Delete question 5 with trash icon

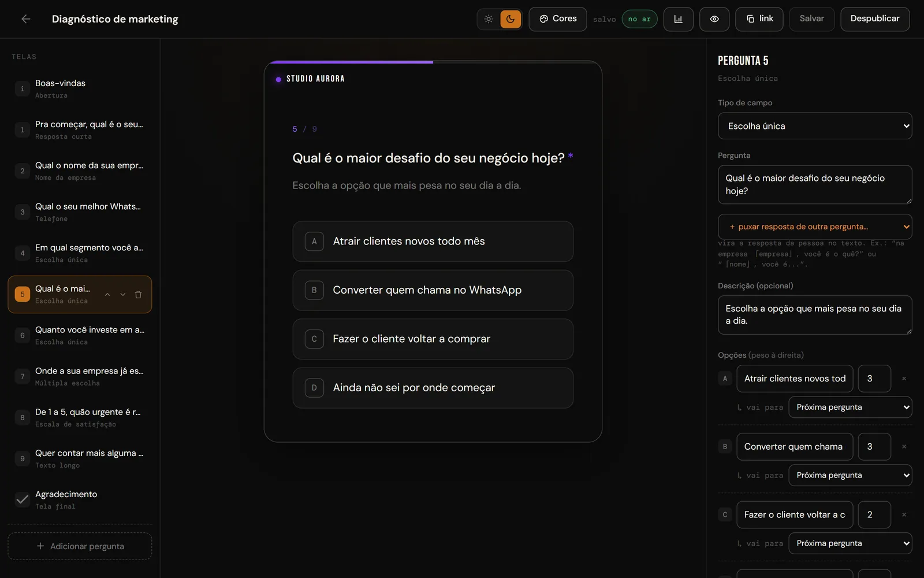pyautogui.click(x=139, y=295)
